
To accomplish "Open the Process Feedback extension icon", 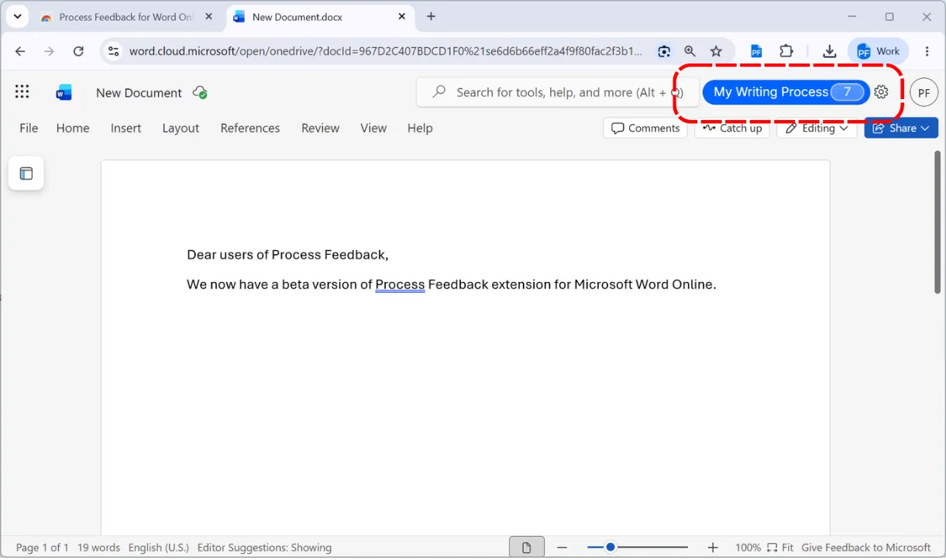I will tap(756, 51).
